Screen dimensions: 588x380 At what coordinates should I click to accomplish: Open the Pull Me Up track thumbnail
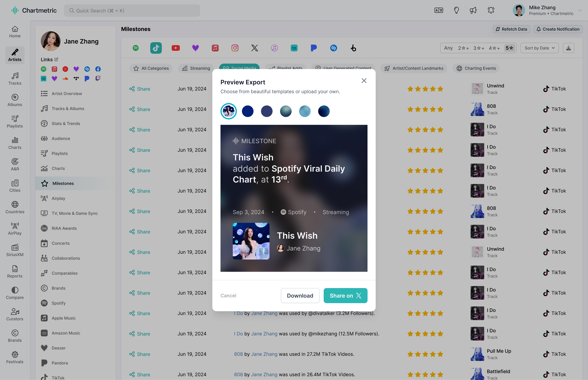pos(477,354)
